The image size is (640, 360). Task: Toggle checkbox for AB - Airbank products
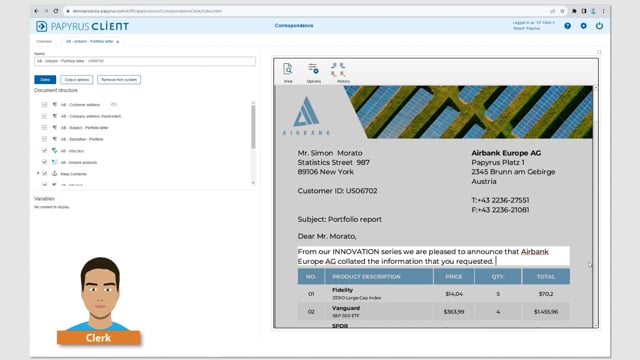tap(44, 162)
